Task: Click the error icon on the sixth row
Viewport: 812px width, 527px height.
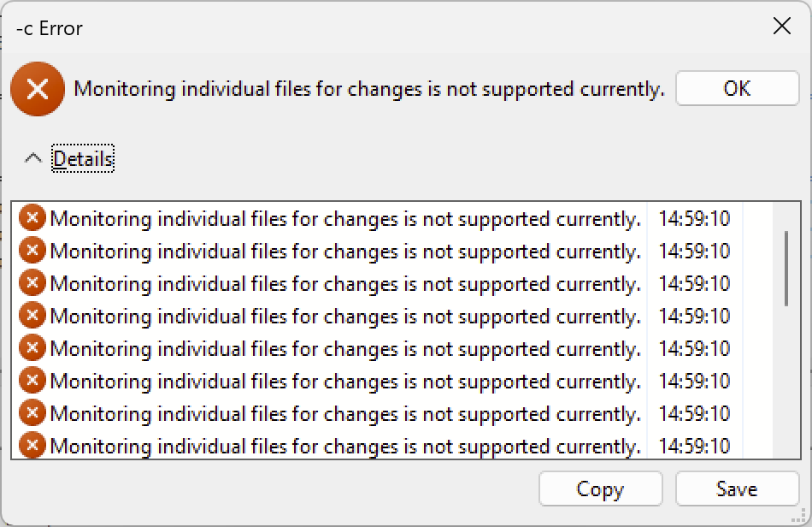Action: click(x=32, y=381)
